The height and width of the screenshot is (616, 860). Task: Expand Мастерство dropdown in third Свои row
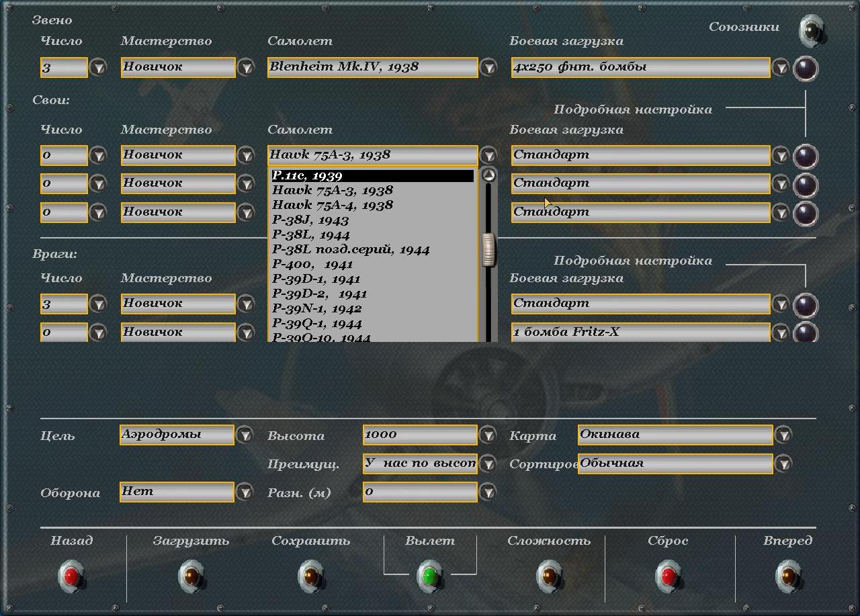click(x=246, y=213)
